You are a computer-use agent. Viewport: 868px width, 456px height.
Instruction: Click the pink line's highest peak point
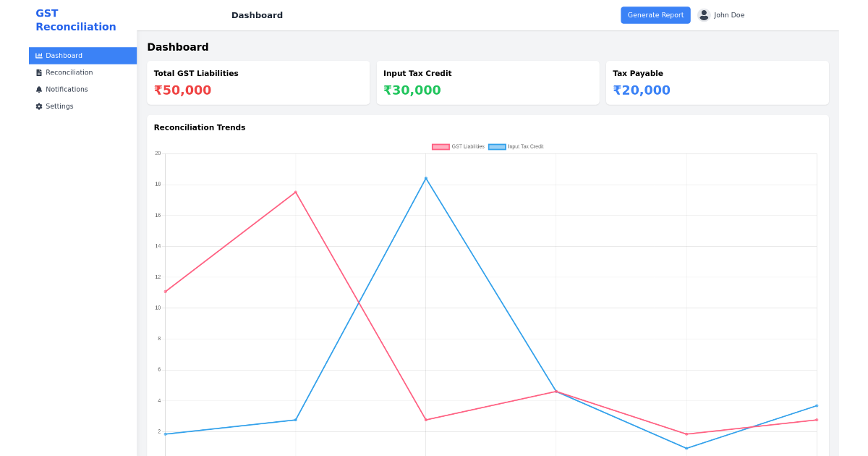point(296,192)
